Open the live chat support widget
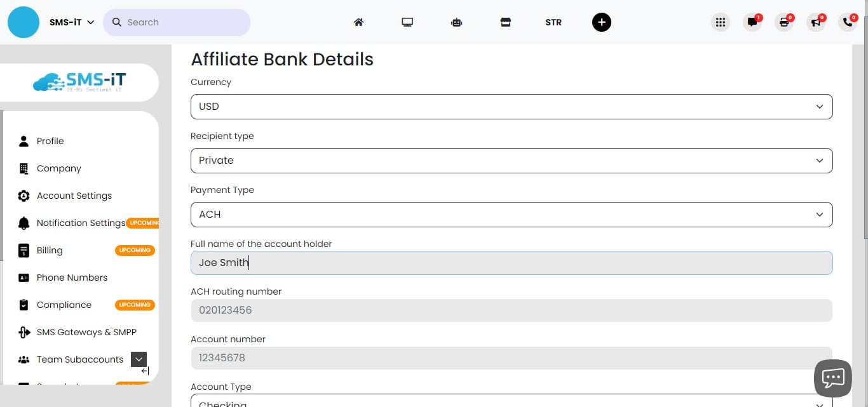Screen dimensions: 868x407 [832, 378]
